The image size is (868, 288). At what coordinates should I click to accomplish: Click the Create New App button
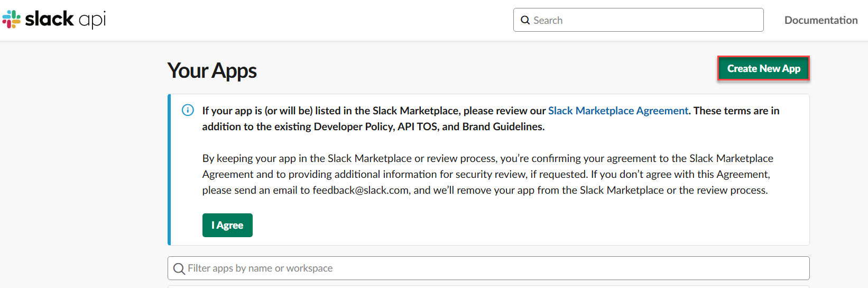pyautogui.click(x=763, y=68)
